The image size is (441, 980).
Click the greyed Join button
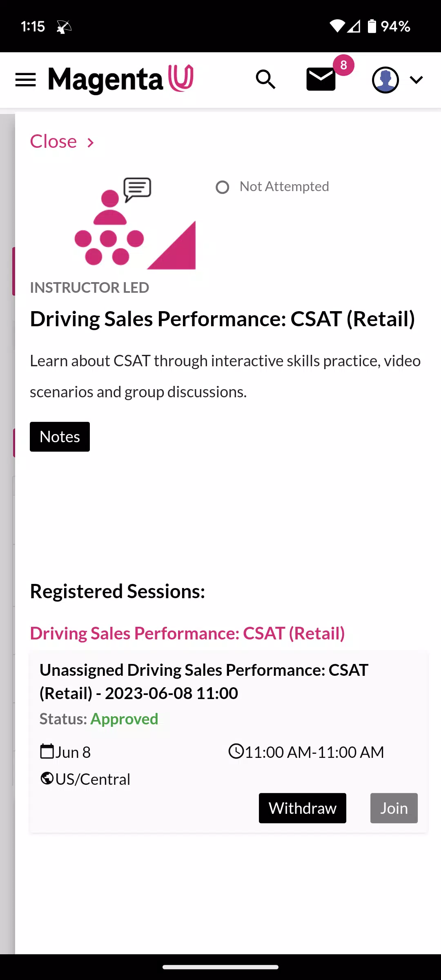[x=394, y=808]
